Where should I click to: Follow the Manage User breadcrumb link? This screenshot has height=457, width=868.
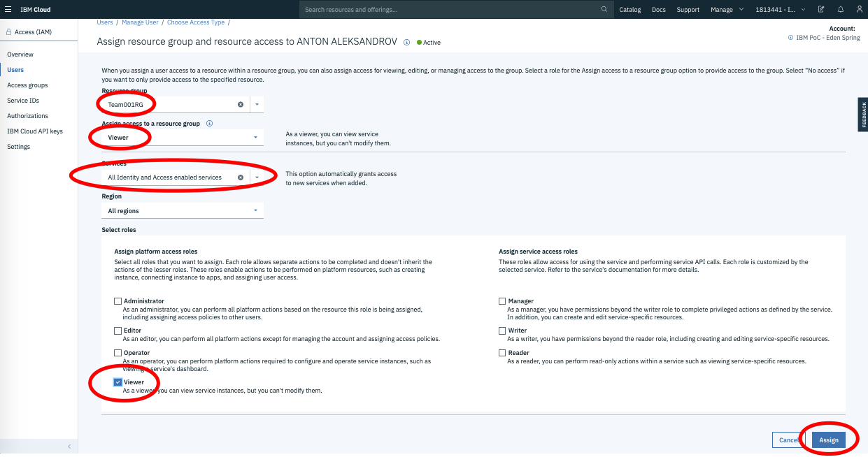(140, 22)
